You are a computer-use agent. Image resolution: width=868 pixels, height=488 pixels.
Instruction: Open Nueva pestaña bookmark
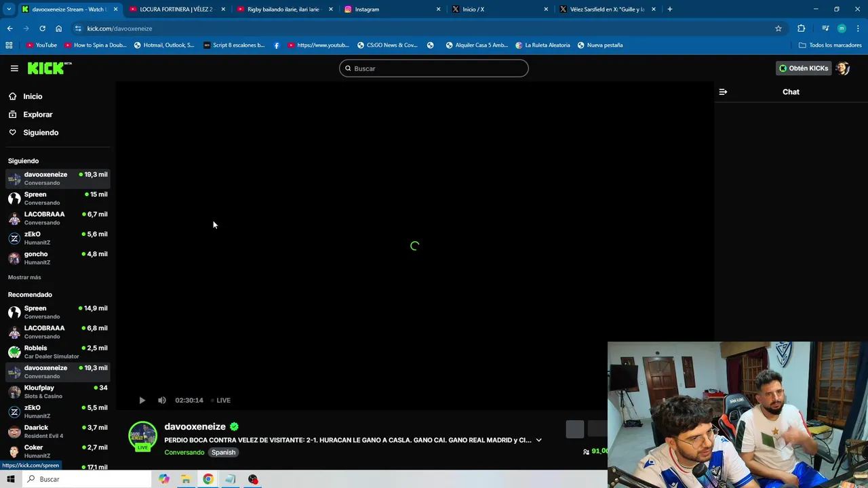[x=599, y=45]
